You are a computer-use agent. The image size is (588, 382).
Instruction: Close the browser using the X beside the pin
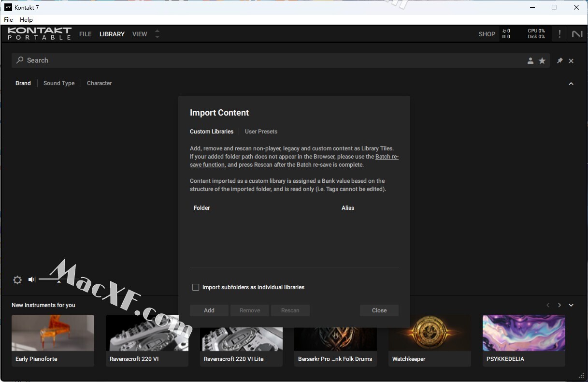571,60
